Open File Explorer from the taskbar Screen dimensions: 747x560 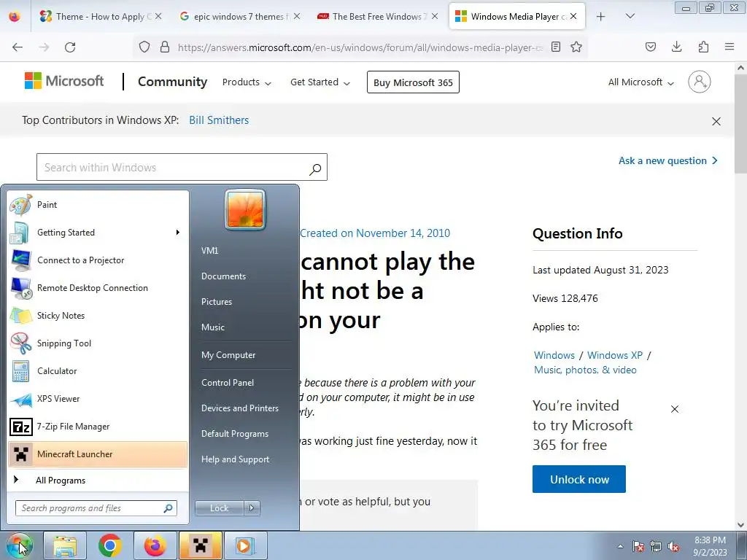(65, 545)
